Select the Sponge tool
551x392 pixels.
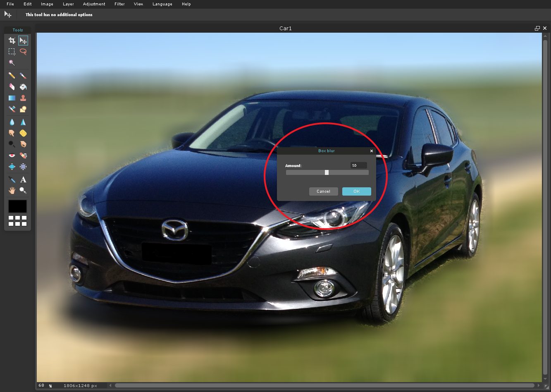pos(23,133)
